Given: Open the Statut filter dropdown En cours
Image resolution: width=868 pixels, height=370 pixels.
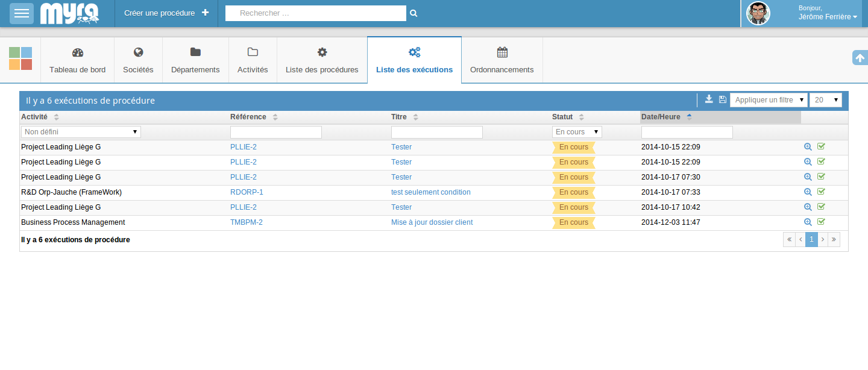Looking at the screenshot, I should click(x=577, y=131).
